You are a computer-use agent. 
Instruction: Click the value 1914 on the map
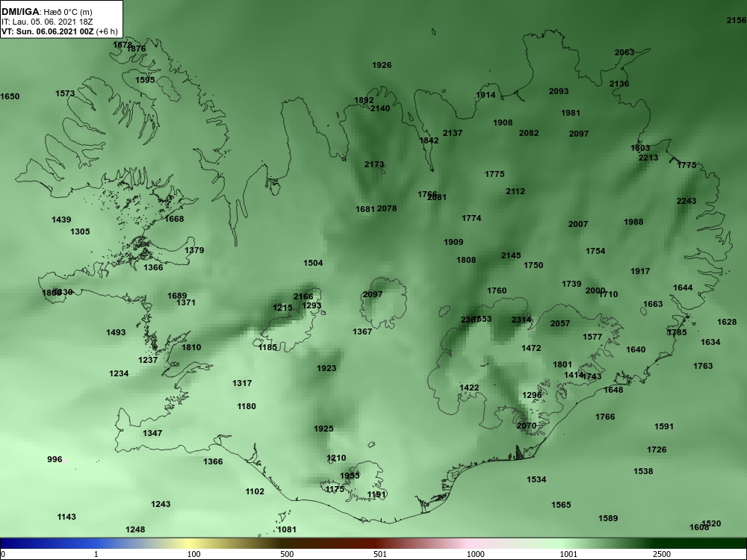[x=486, y=95]
